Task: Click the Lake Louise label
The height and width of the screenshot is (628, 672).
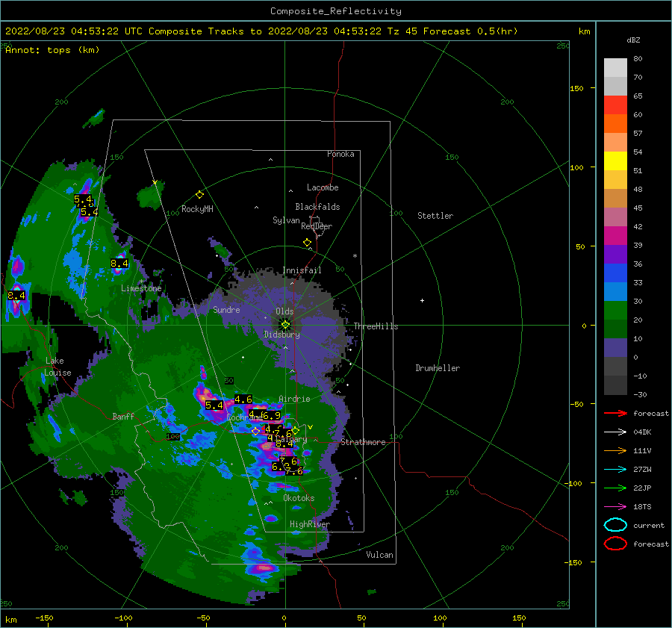Action: [x=57, y=367]
